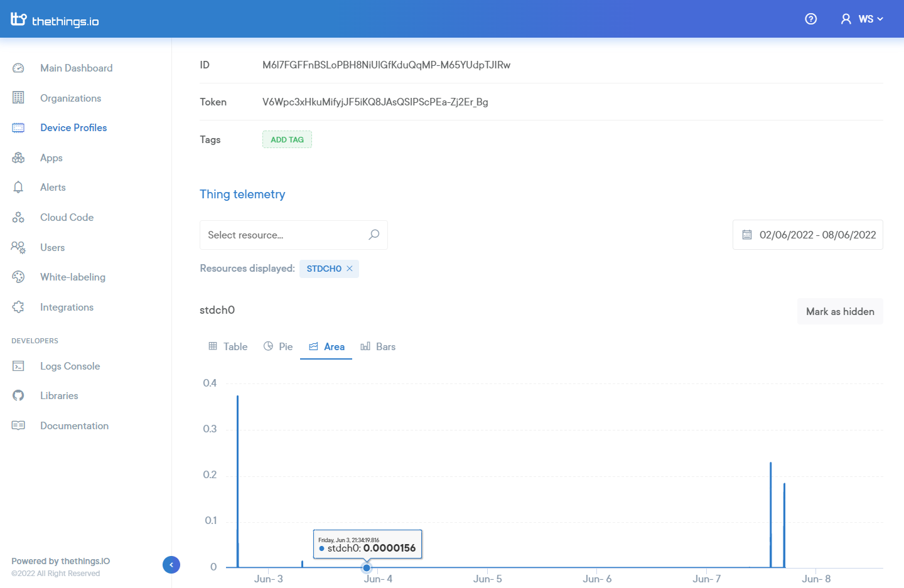The image size is (904, 588).
Task: Navigate to Cloud Code
Action: coord(67,217)
